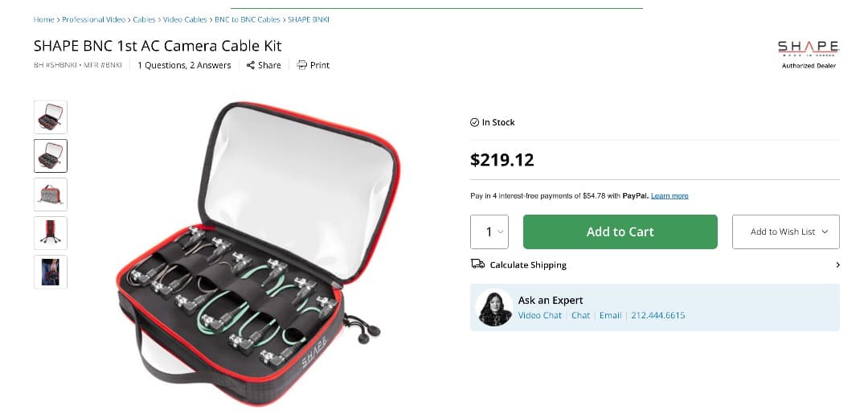Click the shipping truck icon
This screenshot has width=868, height=418.
coord(477,264)
